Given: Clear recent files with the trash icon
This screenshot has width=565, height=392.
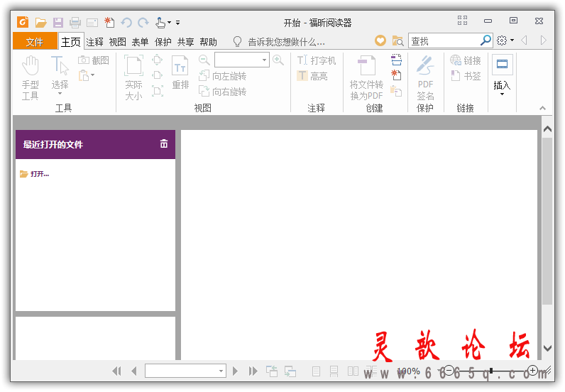Looking at the screenshot, I should point(164,143).
